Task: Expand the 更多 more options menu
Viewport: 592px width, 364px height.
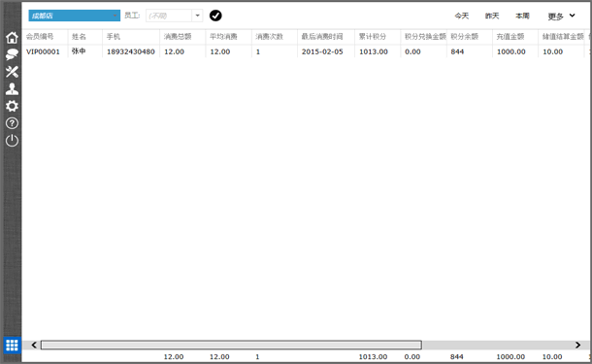Action: (561, 16)
